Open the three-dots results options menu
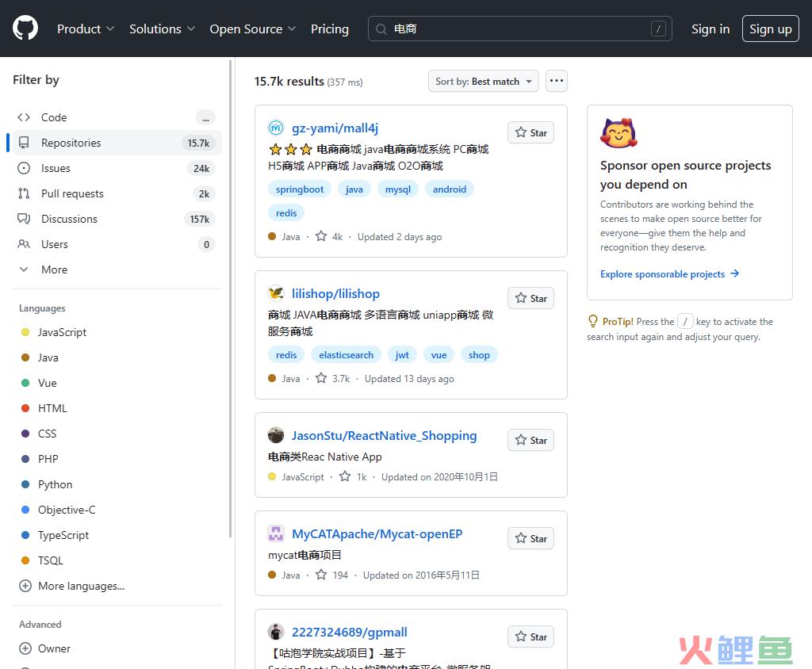This screenshot has height=669, width=812. point(556,82)
